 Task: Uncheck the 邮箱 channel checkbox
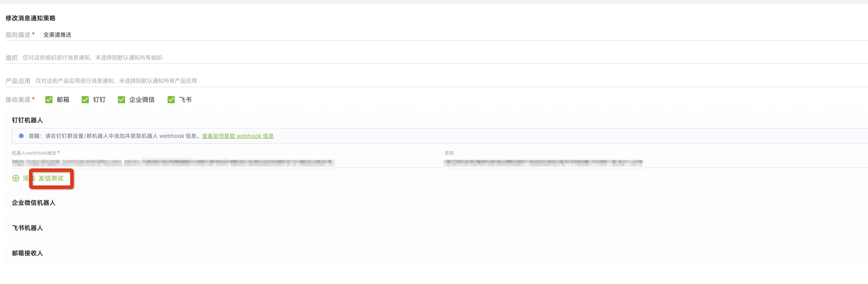pyautogui.click(x=49, y=100)
